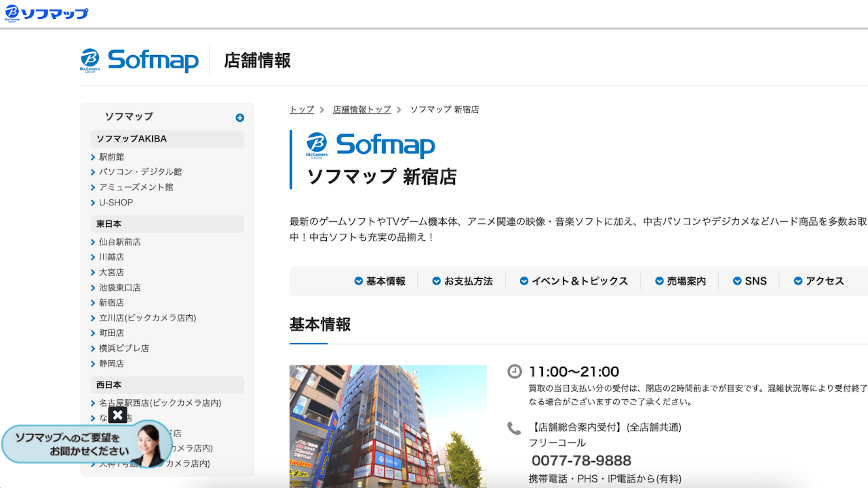Jump to the 売場案内 section

click(x=680, y=281)
